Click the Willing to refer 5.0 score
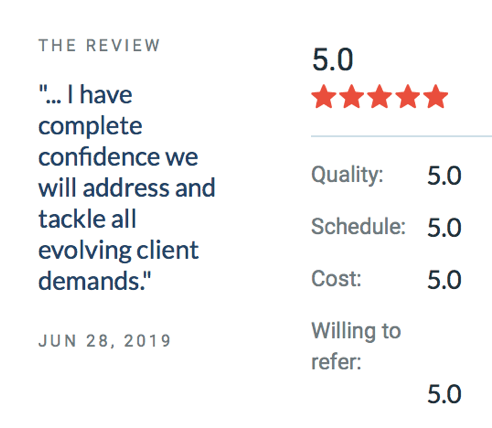492x428 pixels. pos(444,394)
